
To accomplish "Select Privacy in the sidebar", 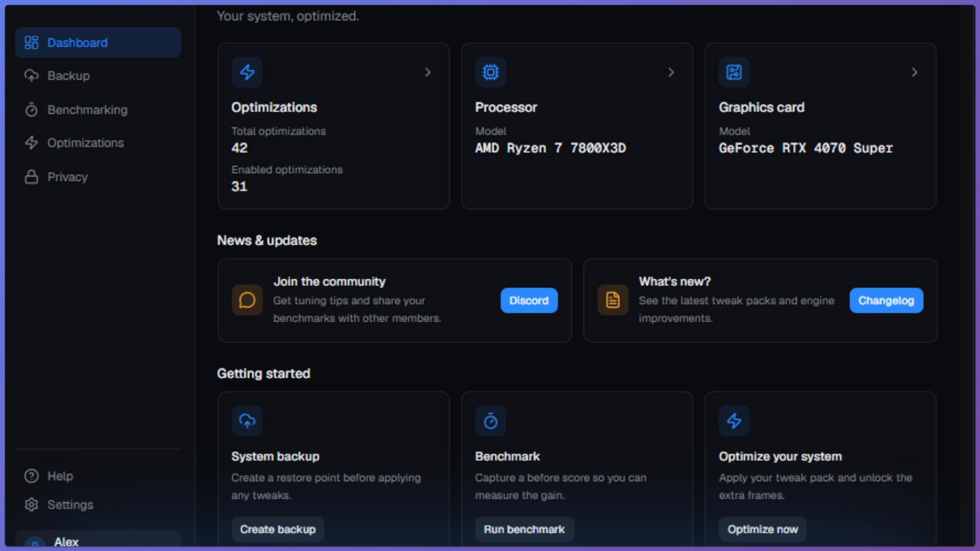I will 98,177.
